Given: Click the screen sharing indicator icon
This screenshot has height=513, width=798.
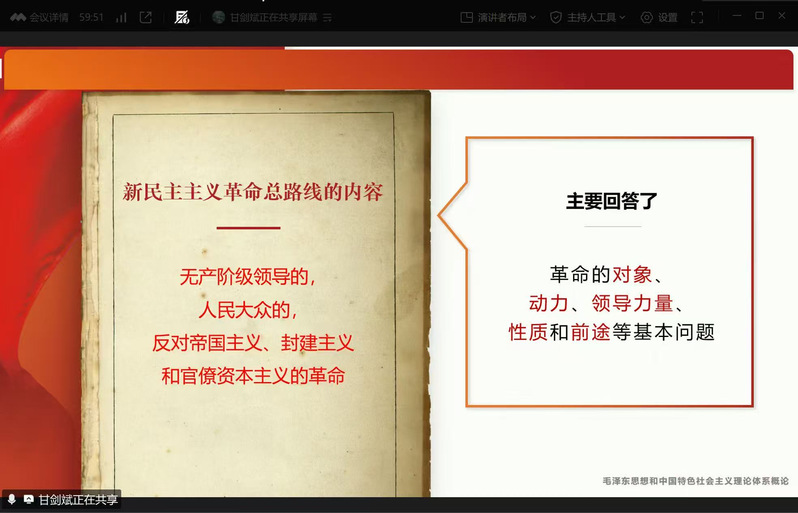Looking at the screenshot, I should click(28, 499).
